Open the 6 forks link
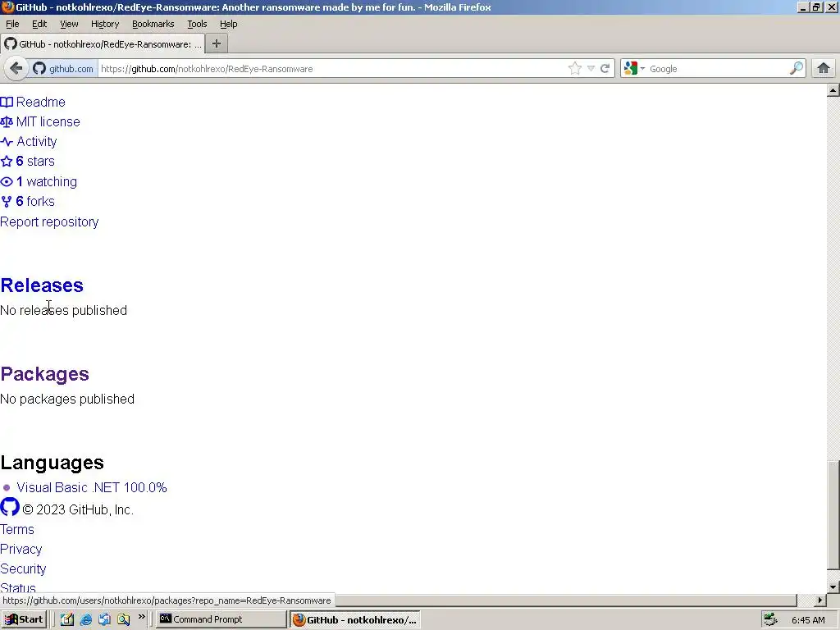 click(35, 202)
